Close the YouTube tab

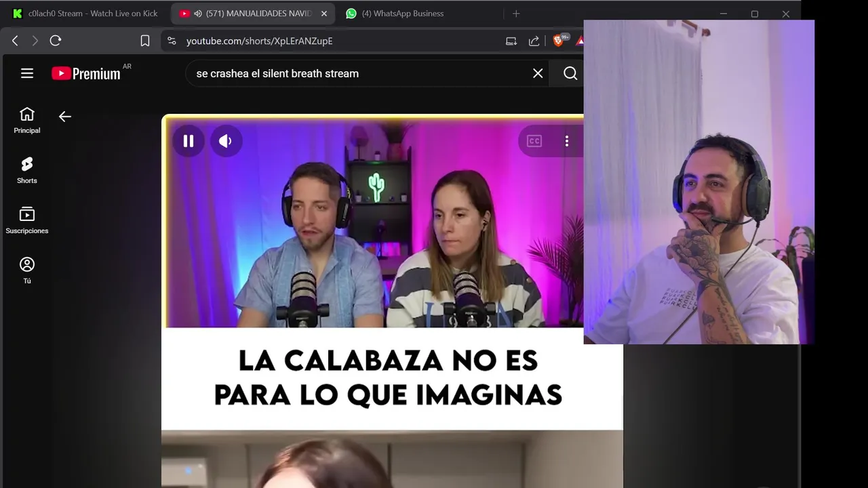[323, 14]
